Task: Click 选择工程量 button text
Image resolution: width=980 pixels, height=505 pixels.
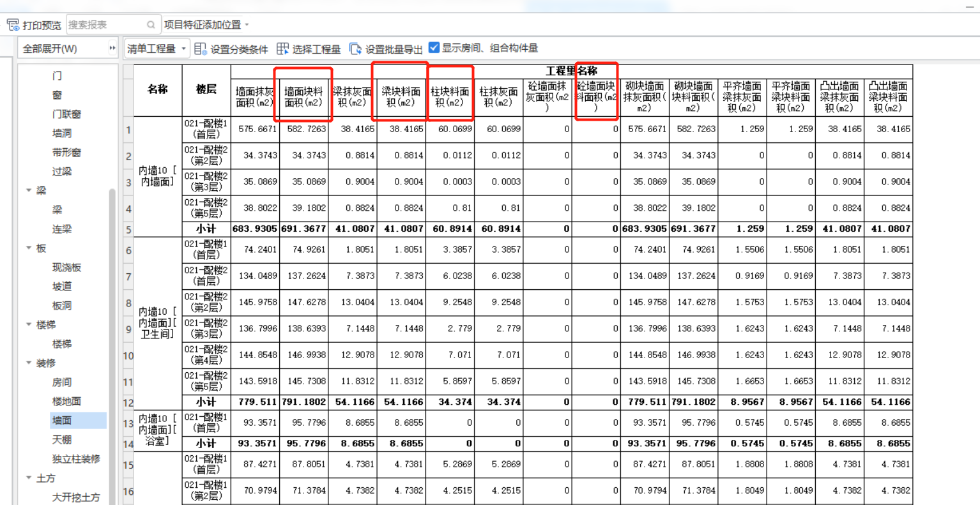Action: tap(316, 49)
